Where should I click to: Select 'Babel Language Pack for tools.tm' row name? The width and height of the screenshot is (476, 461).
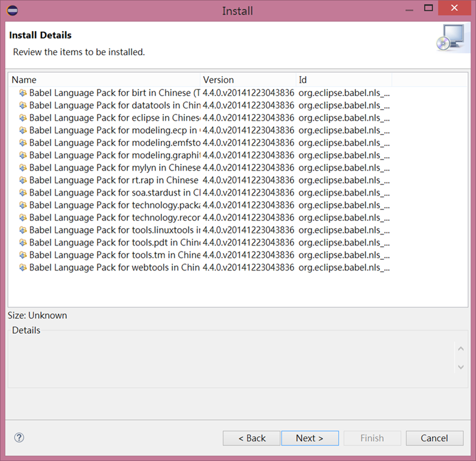(x=115, y=255)
